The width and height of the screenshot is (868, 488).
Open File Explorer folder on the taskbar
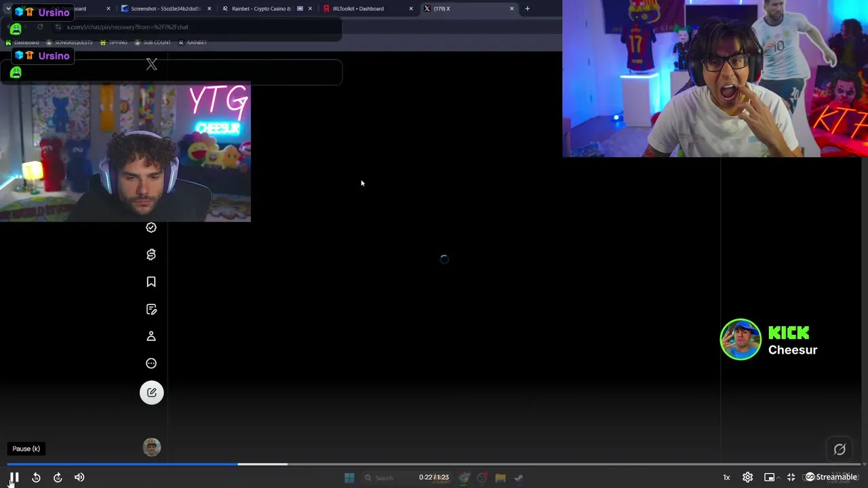(500, 478)
